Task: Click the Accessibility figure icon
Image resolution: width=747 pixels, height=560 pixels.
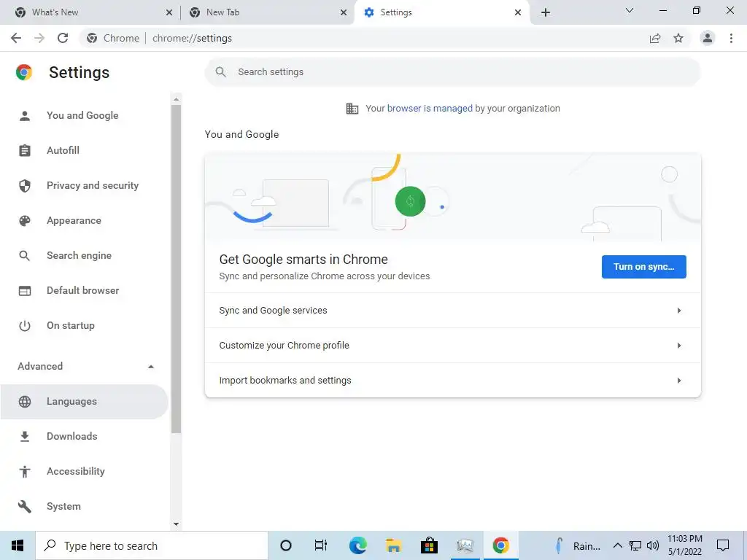Action: pos(25,472)
